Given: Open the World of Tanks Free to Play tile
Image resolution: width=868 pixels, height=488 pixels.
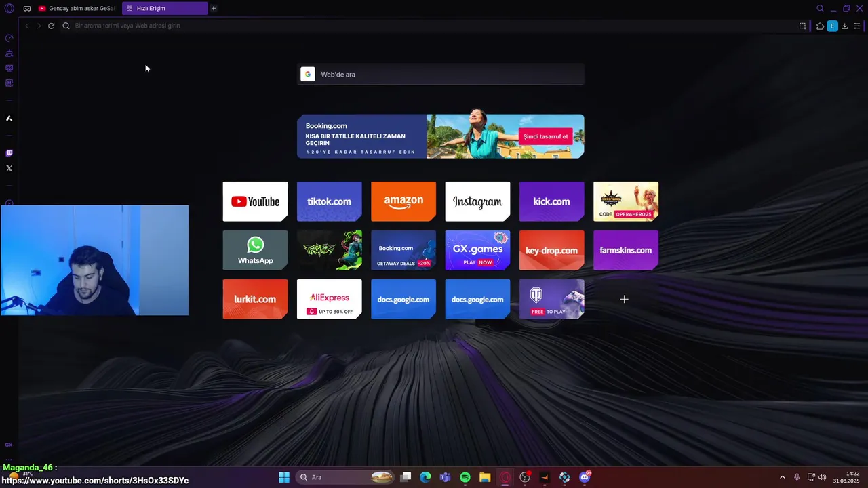Looking at the screenshot, I should coord(551,299).
